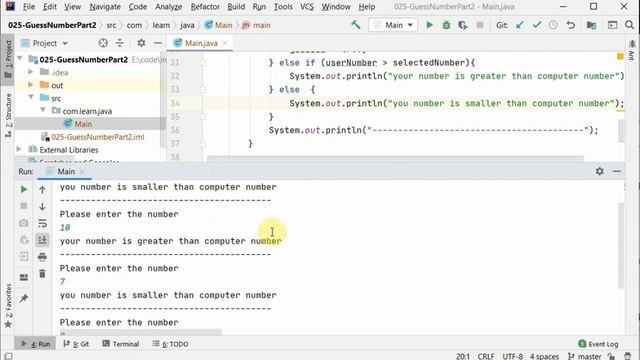Image resolution: width=640 pixels, height=360 pixels.
Task: Click the yellow inspection indicator in editor
Action: pyautogui.click(x=620, y=57)
